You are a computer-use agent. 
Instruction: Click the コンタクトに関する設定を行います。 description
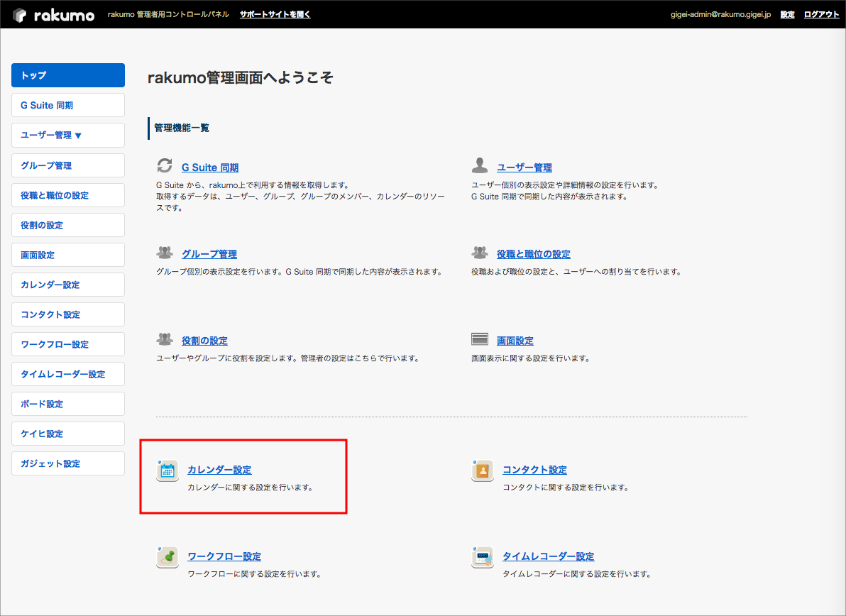(x=566, y=488)
